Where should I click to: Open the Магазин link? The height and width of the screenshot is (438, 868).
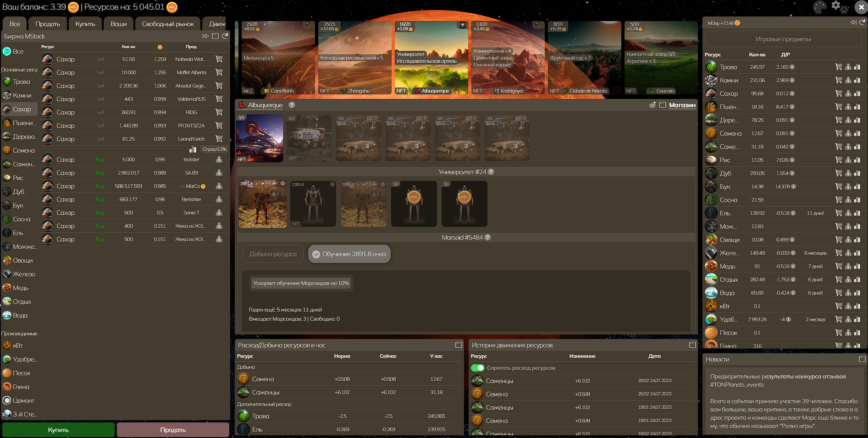tap(682, 105)
